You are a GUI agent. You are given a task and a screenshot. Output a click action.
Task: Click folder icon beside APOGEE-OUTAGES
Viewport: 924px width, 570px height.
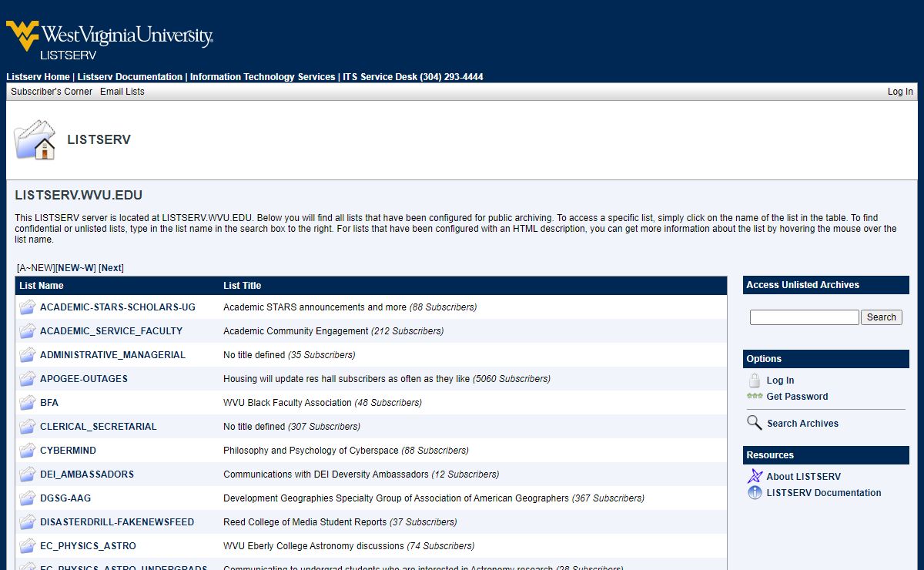tap(28, 379)
